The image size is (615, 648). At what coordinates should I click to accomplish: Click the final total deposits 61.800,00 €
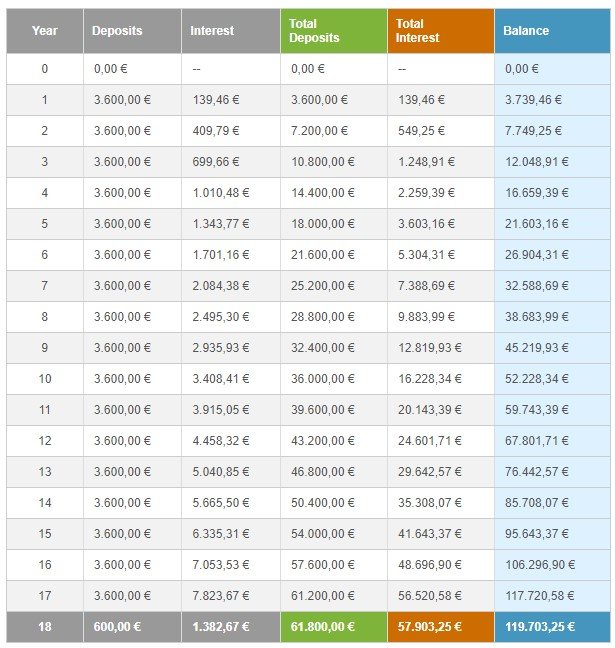322,627
